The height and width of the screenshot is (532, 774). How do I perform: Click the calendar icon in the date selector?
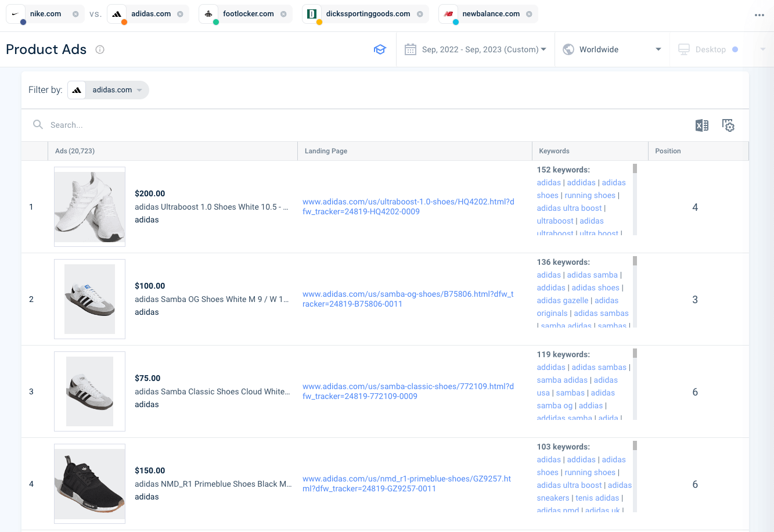(411, 49)
